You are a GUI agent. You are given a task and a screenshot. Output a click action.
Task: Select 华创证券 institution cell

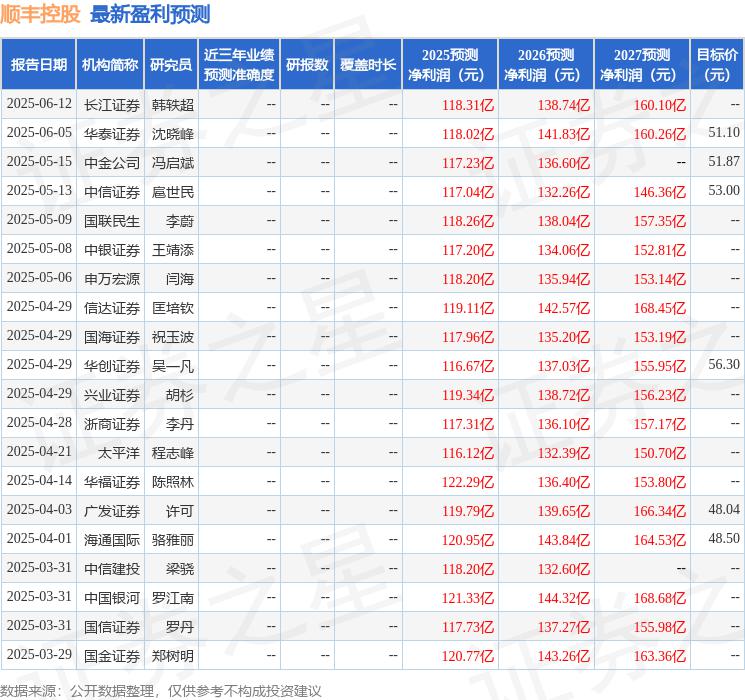[112, 366]
